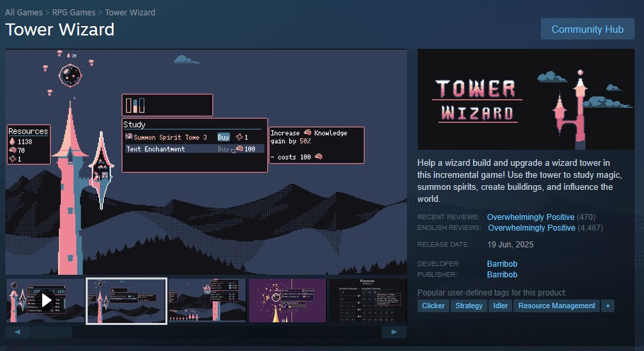Select the Strategy tag
Image resolution: width=644 pixels, height=351 pixels.
tap(469, 306)
